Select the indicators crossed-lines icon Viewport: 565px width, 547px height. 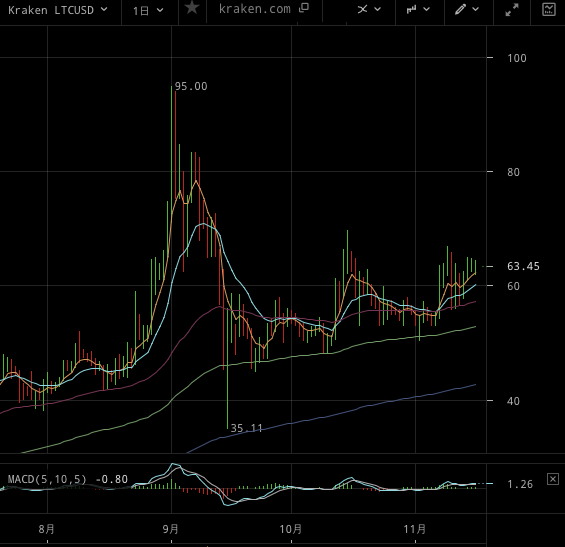(362, 9)
